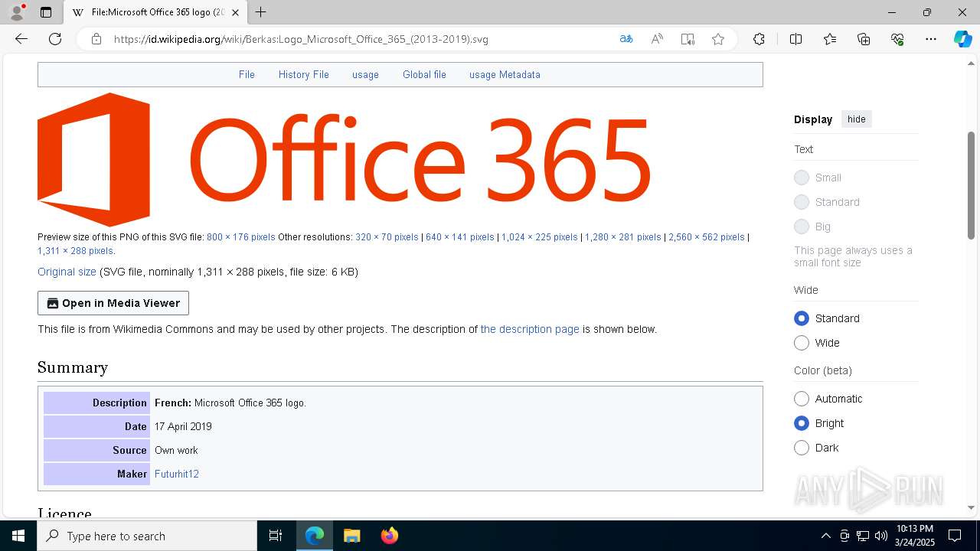Screen dimensions: 980x551
Task: Open Microsoft Edge from taskbar
Action: (315, 536)
